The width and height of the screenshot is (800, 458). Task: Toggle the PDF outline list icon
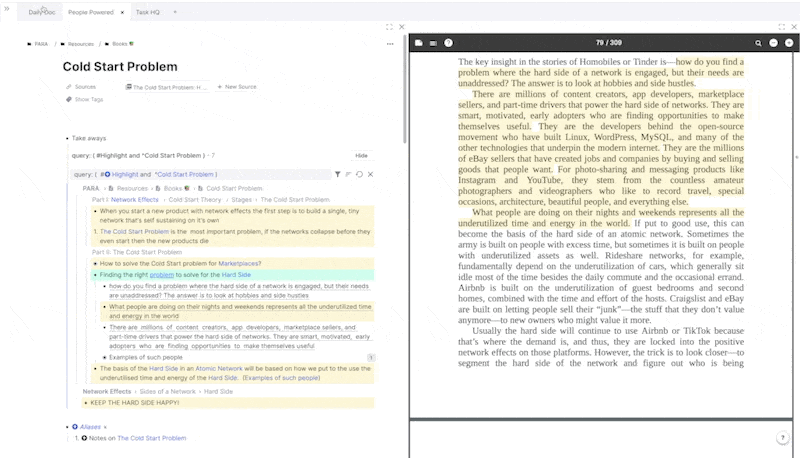[433, 43]
